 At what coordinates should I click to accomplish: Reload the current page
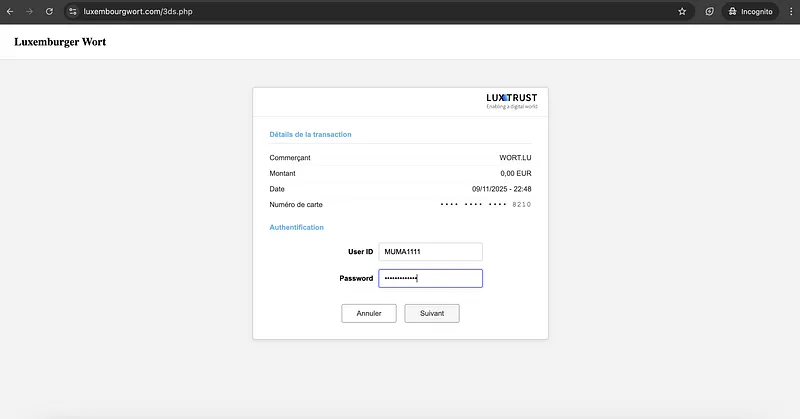(x=50, y=11)
